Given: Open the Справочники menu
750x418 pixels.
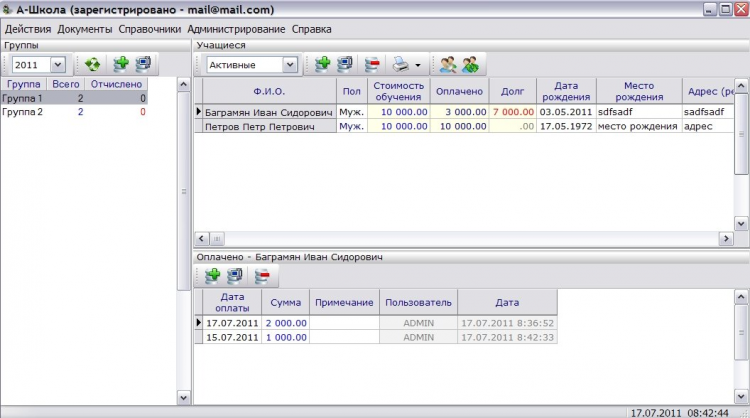Looking at the screenshot, I should [x=150, y=29].
